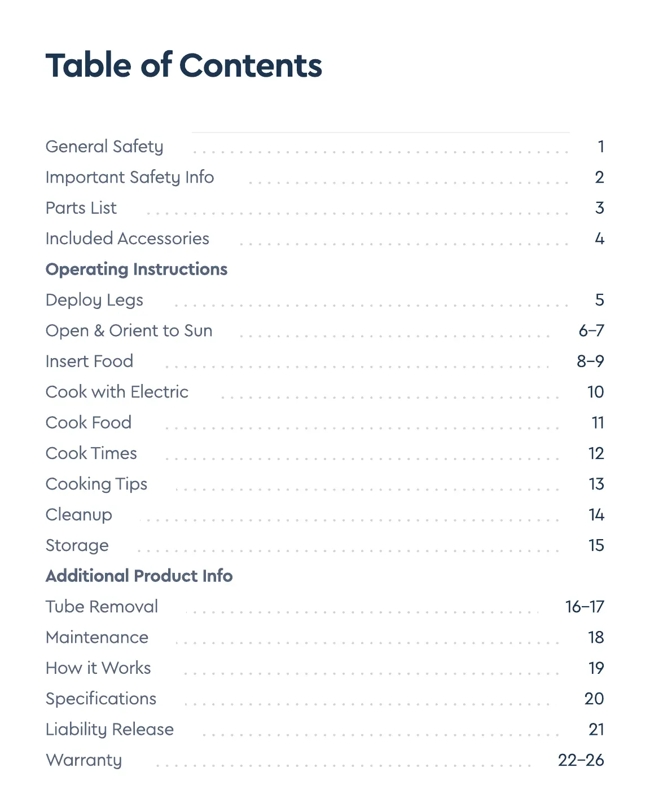Open the Cooking Tips entry
Screen dimensions: 650x812
pyautogui.click(x=96, y=484)
